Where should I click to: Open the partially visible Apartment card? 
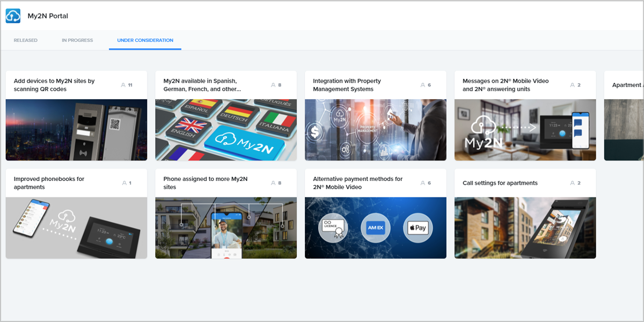(624, 115)
